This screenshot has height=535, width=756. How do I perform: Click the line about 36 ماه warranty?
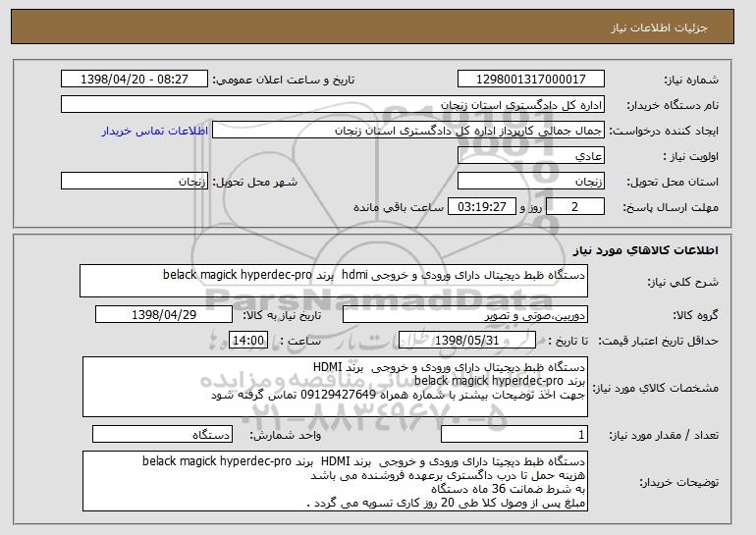click(509, 489)
